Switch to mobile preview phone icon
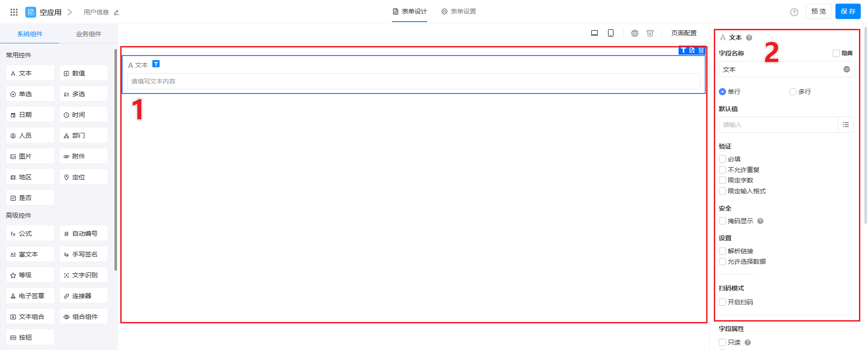 tap(611, 33)
